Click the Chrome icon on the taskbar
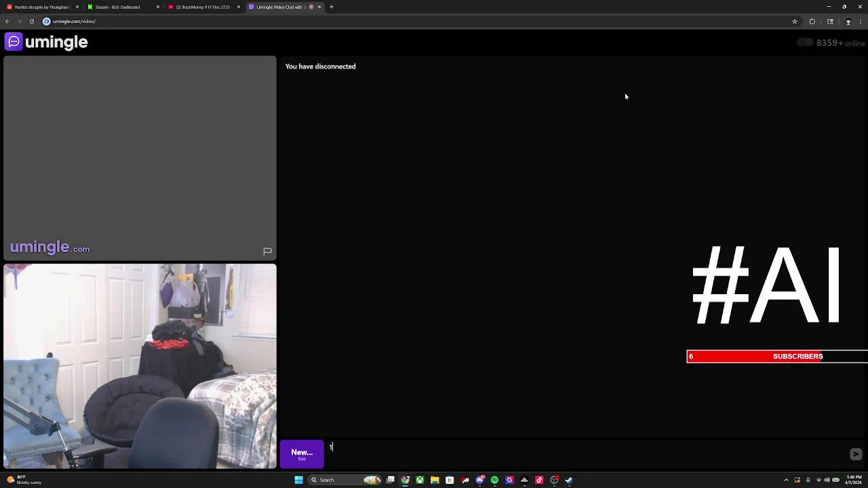This screenshot has height=488, width=868. pyautogui.click(x=406, y=480)
